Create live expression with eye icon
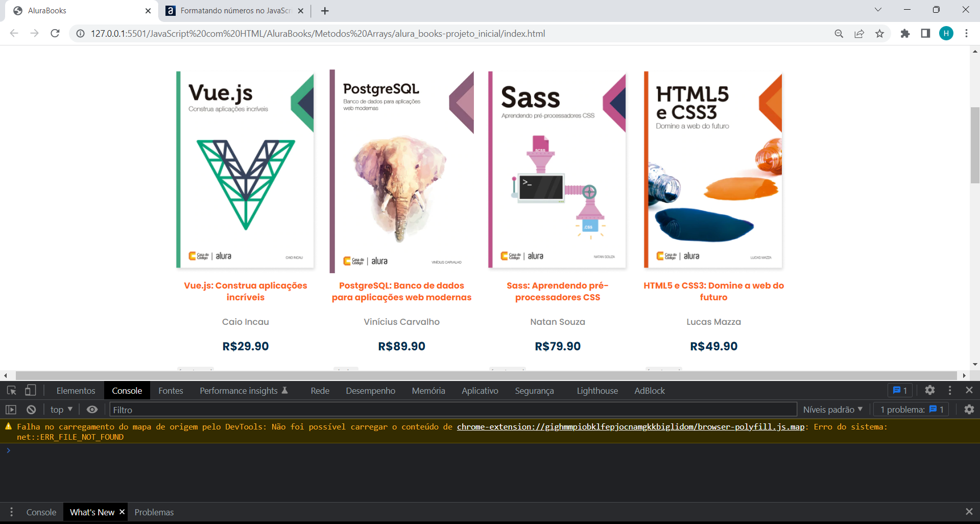The height and width of the screenshot is (524, 980). pyautogui.click(x=92, y=410)
